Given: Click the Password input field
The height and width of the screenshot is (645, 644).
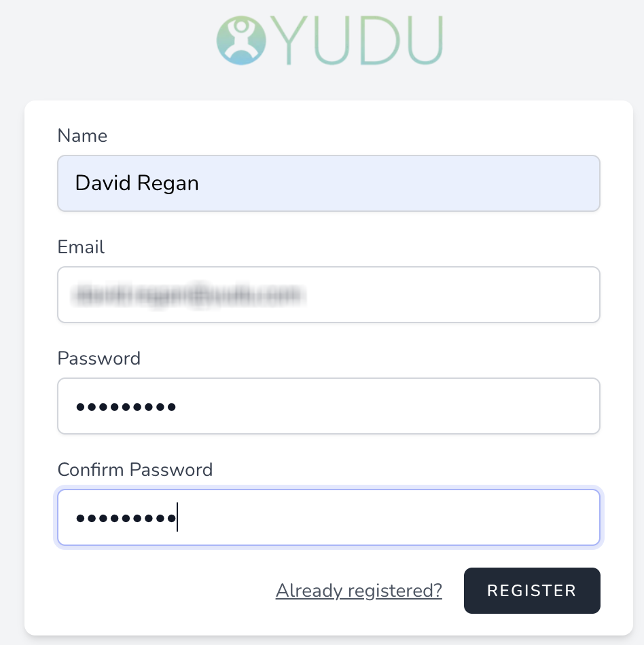Looking at the screenshot, I should [329, 405].
